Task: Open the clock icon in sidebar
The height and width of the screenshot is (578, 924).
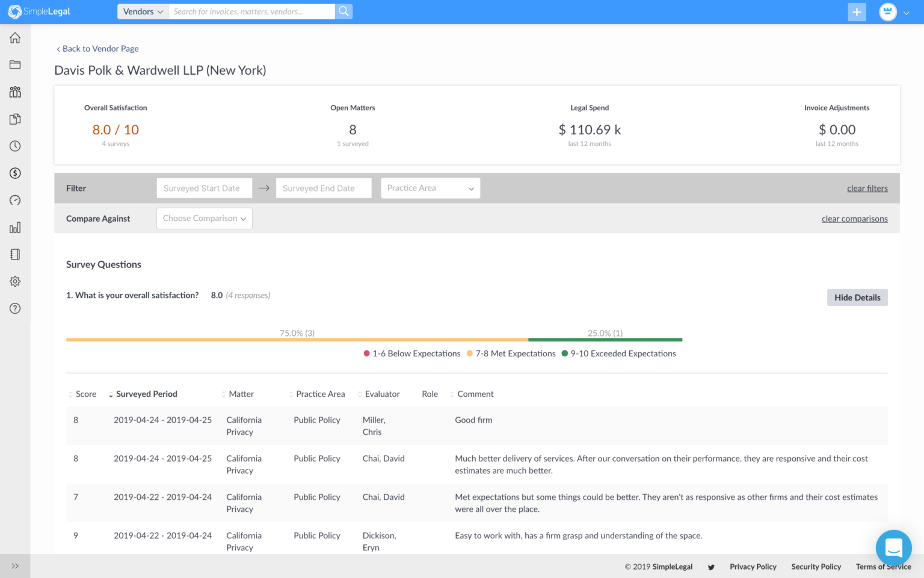Action: tap(15, 146)
